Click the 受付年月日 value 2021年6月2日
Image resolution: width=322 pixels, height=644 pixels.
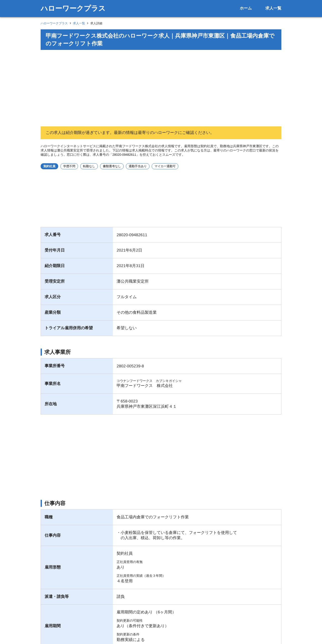[129, 250]
